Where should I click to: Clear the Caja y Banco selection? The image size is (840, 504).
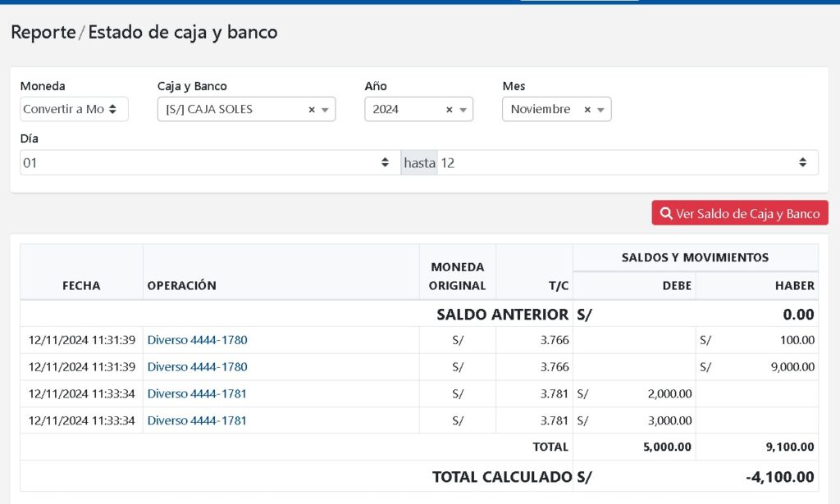(x=312, y=110)
